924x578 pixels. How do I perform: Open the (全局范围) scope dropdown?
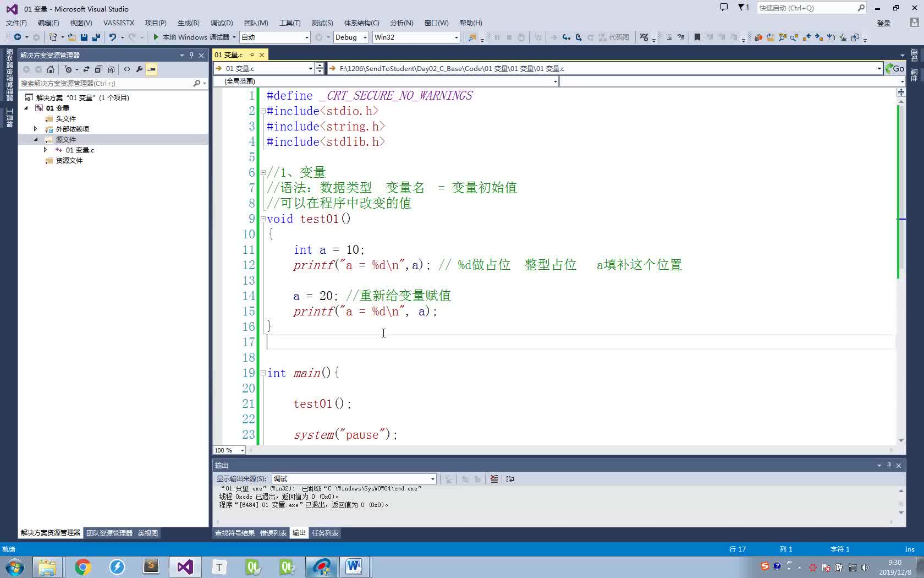click(555, 81)
